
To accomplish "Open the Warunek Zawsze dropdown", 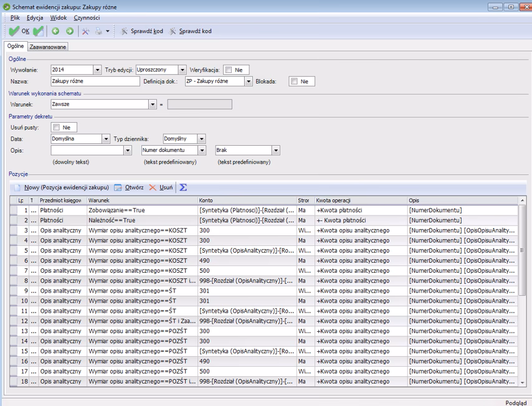I will (152, 104).
